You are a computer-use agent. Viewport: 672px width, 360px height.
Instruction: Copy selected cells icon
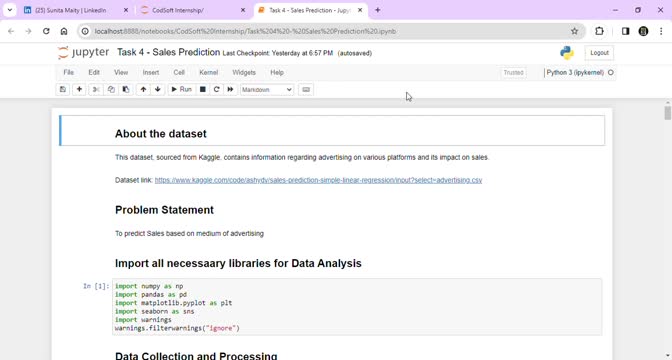(x=111, y=90)
